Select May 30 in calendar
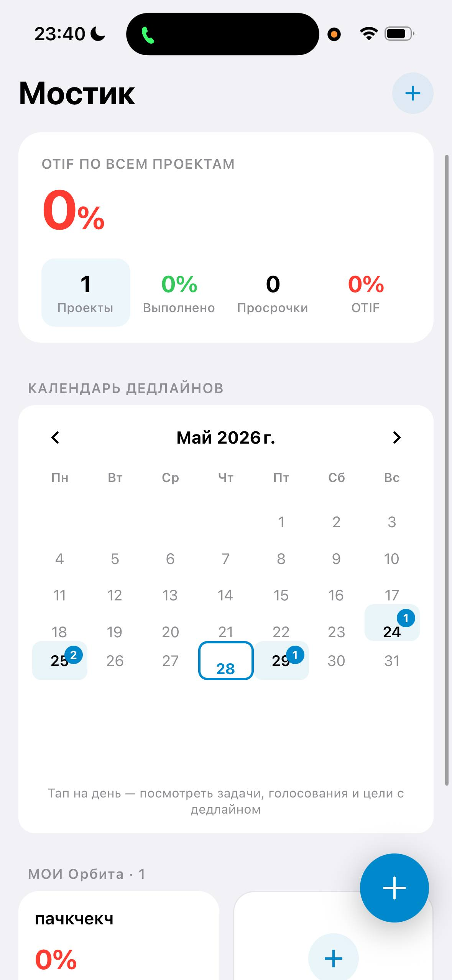 (x=336, y=661)
